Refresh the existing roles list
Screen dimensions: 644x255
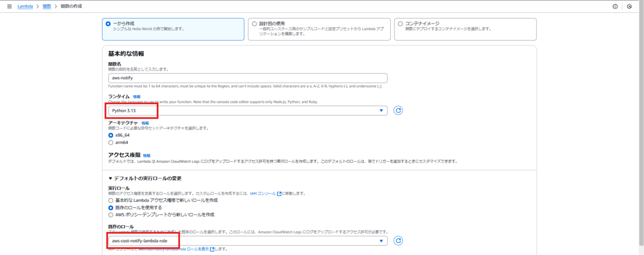(x=398, y=241)
